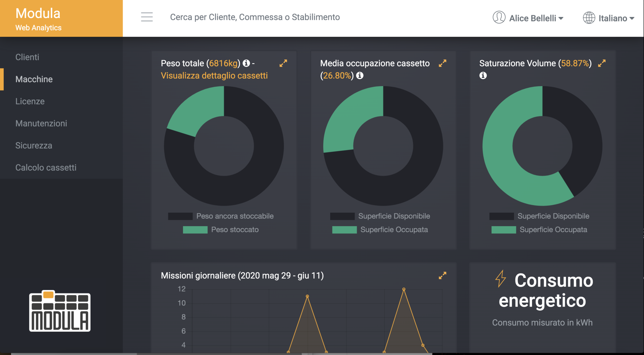Expand the Peso totale chart to fullscreen
The width and height of the screenshot is (644, 355).
pos(283,63)
